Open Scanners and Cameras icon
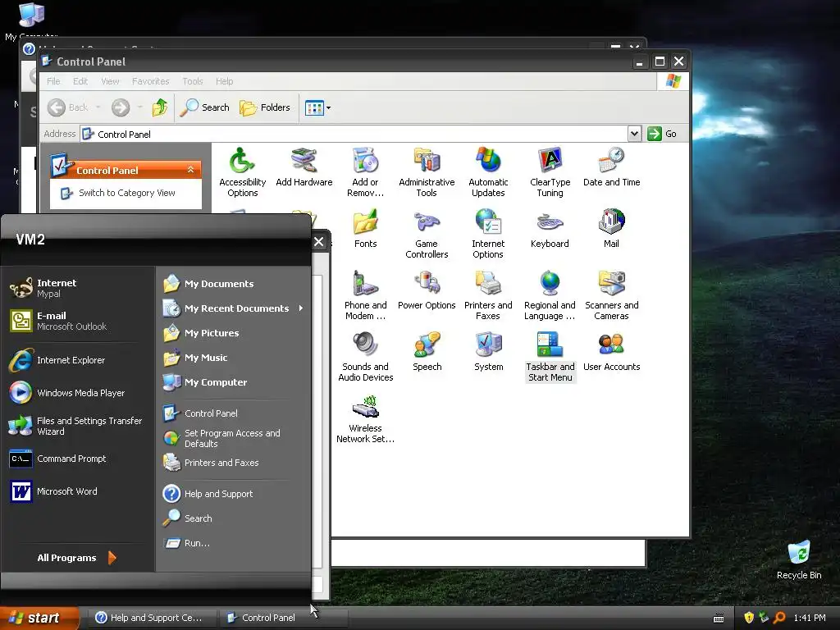The width and height of the screenshot is (840, 630). click(x=611, y=295)
